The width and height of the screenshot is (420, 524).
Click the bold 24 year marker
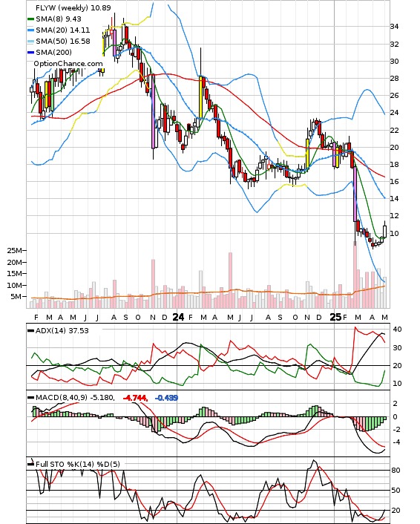click(x=178, y=317)
